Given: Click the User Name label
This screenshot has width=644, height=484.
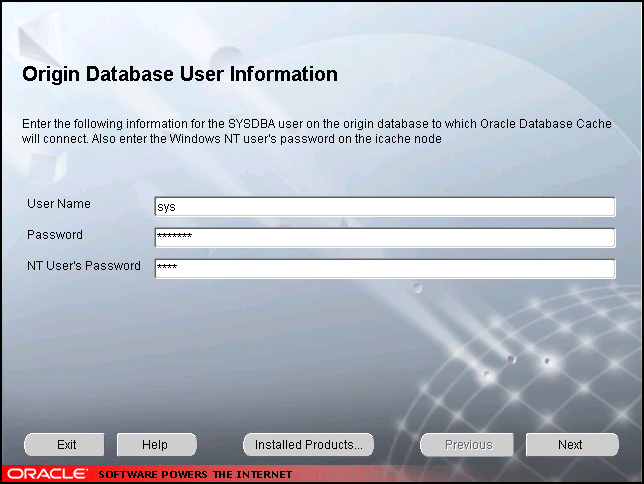Looking at the screenshot, I should click(59, 204).
